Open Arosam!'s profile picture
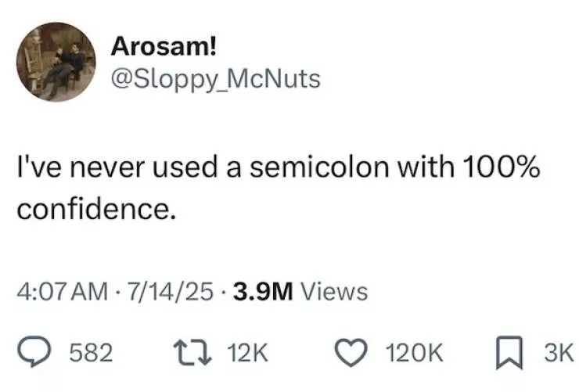The image size is (579, 392). 56,62
